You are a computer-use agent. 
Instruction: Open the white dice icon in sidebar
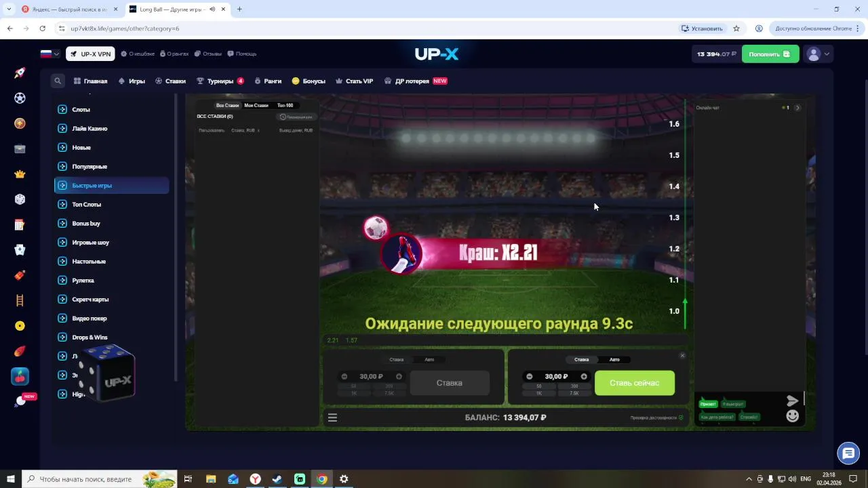(20, 199)
